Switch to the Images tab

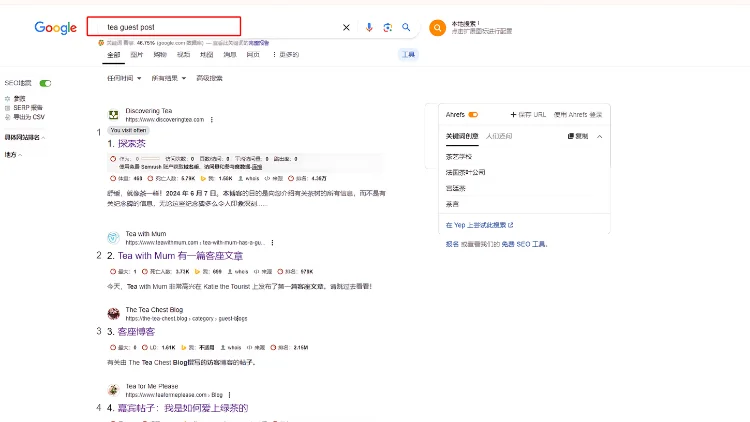[137, 55]
